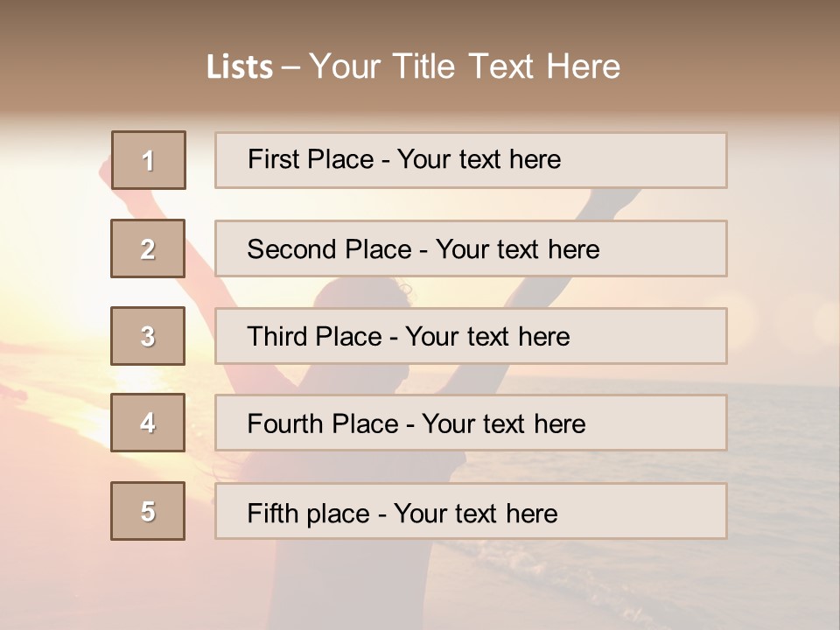Select "Your Title Text Here" in the heading
The width and height of the screenshot is (840, 630).
pos(465,66)
